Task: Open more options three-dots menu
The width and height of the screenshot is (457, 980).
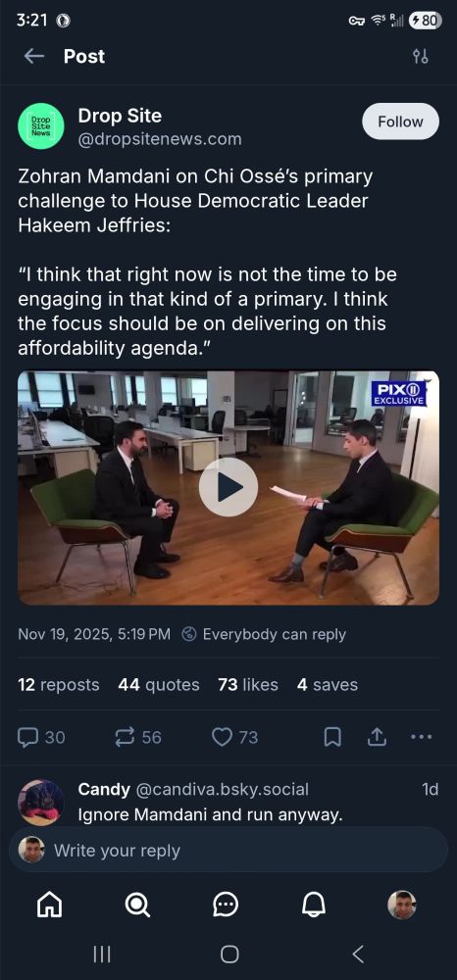Action: pyautogui.click(x=422, y=737)
